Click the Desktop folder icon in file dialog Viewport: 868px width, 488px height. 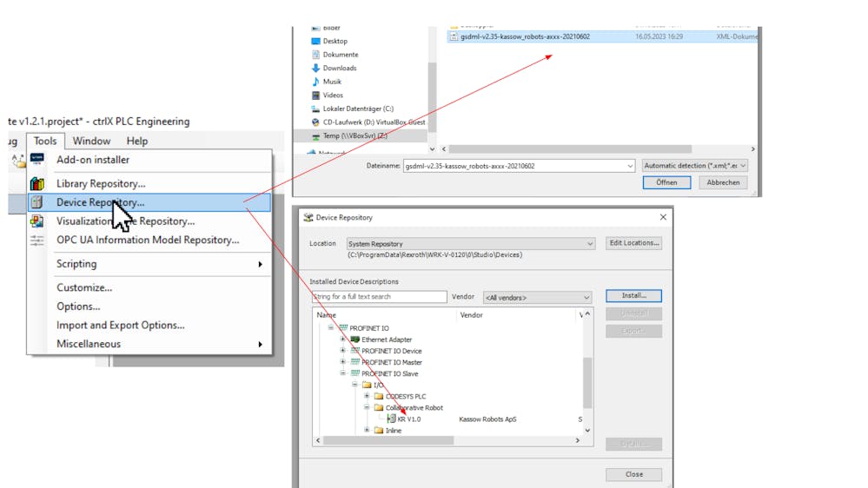315,41
